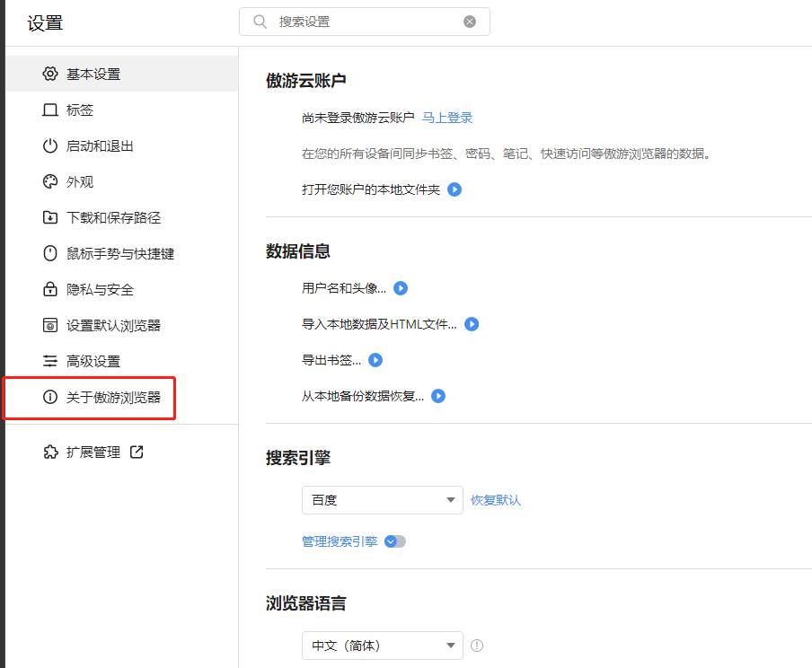
Task: Open 设置默认浏览器 settings section
Action: (122, 325)
